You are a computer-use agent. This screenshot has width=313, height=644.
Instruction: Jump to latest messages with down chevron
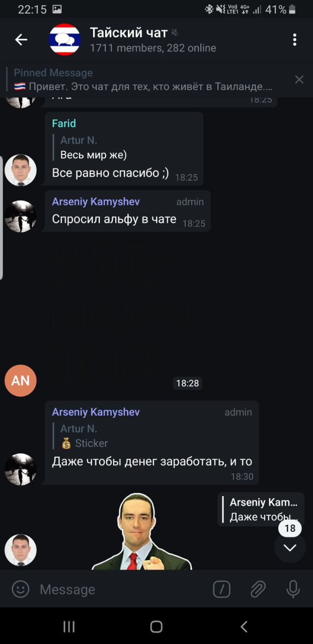pyautogui.click(x=290, y=547)
